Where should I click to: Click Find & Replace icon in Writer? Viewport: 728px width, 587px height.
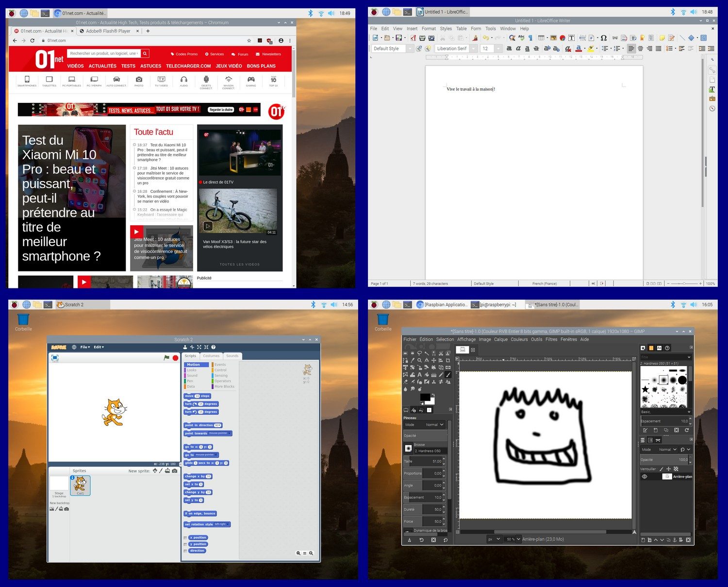(x=512, y=38)
